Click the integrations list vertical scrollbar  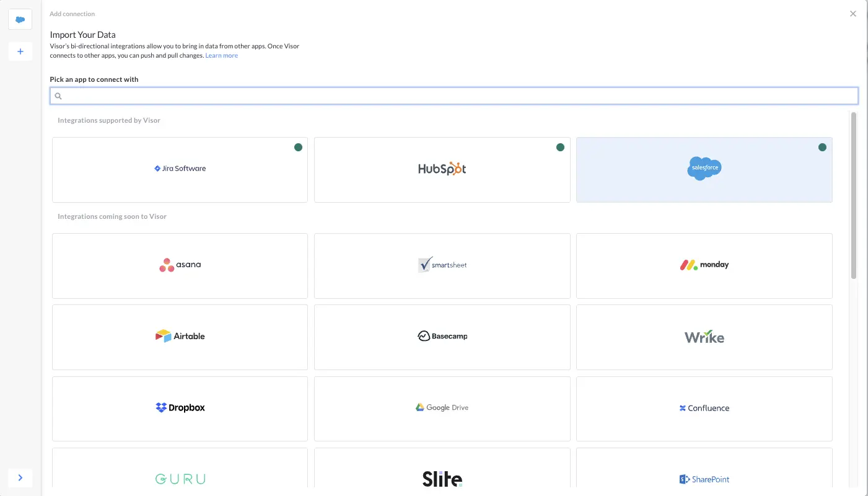854,195
